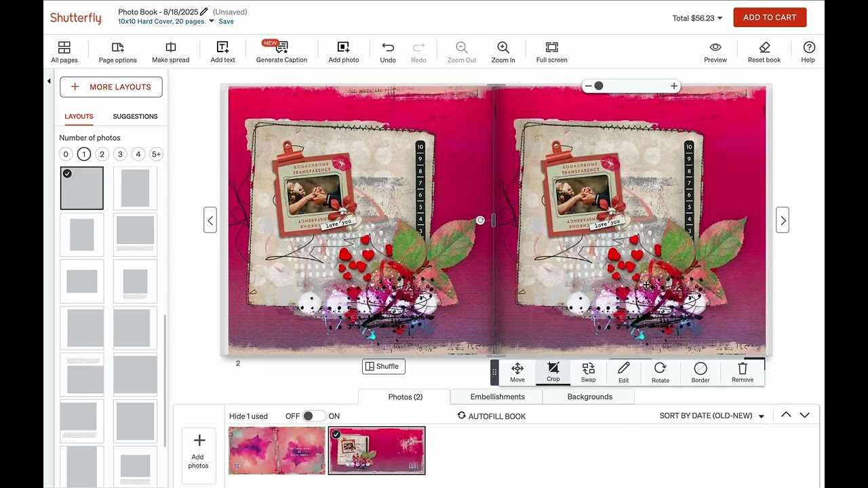Go to next page spread
The height and width of the screenshot is (488, 868).
(783, 220)
